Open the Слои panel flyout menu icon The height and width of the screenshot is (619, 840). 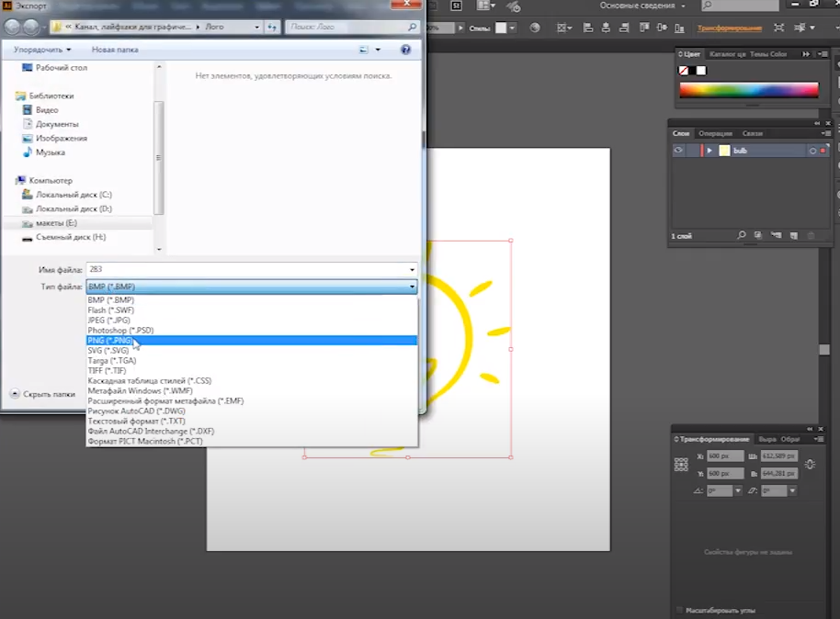coord(826,134)
